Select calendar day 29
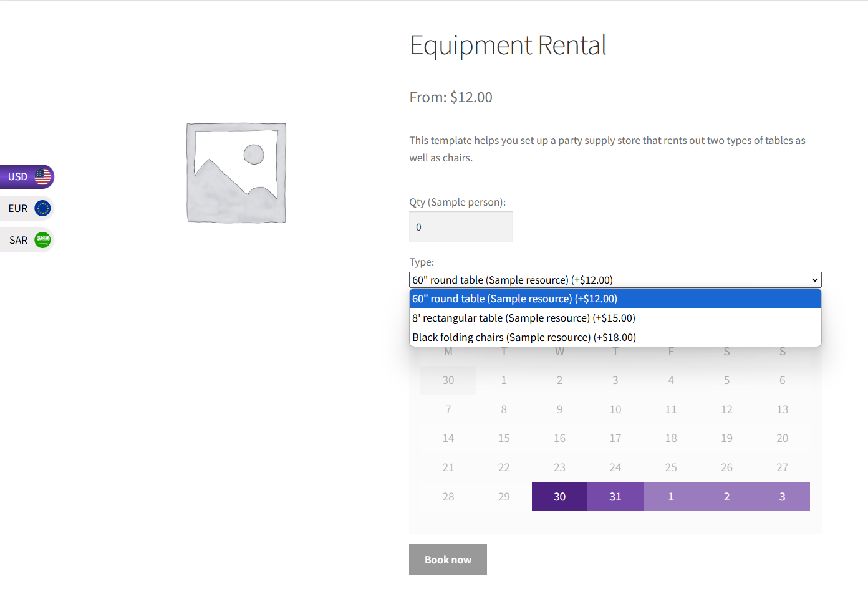Image resolution: width=868 pixels, height=589 pixels. (x=504, y=497)
